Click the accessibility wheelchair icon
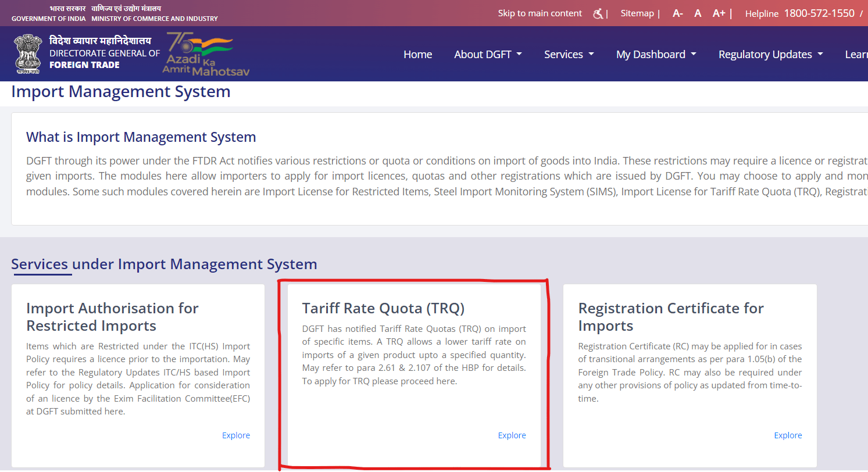The height and width of the screenshot is (472, 868). pyautogui.click(x=598, y=13)
